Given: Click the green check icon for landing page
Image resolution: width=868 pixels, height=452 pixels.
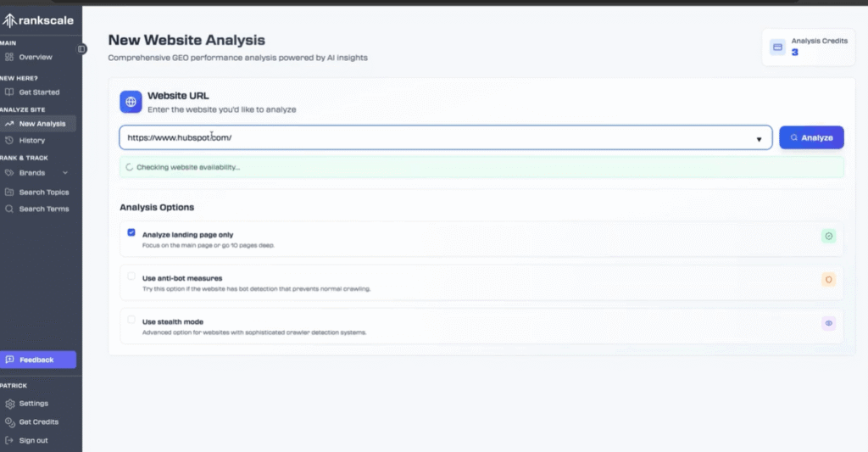Looking at the screenshot, I should click(x=829, y=236).
